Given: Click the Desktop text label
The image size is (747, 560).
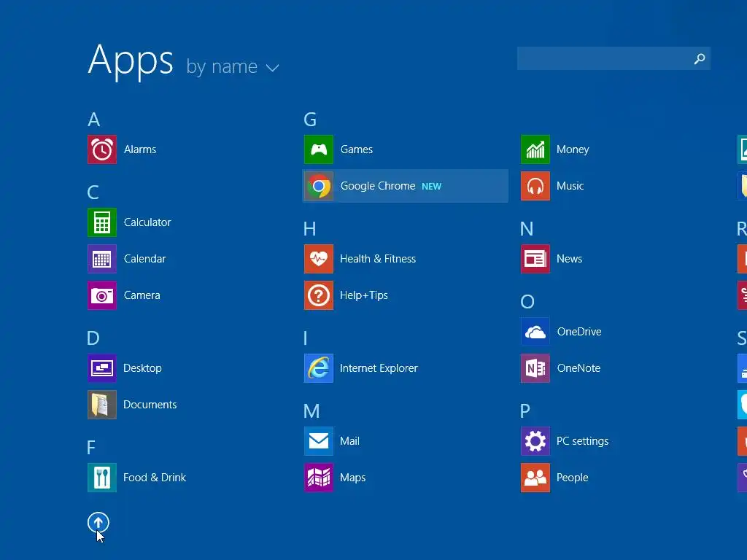Looking at the screenshot, I should (142, 368).
